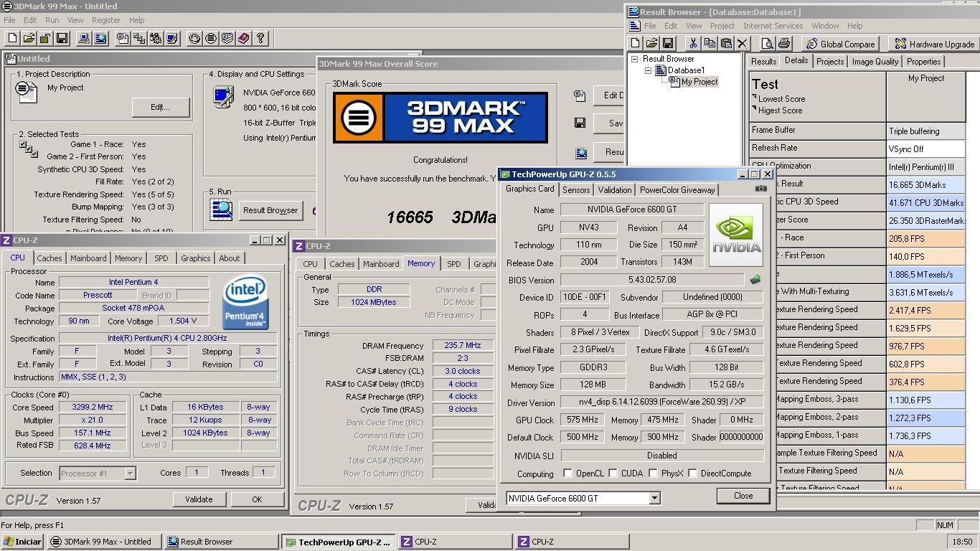Click the Core Speed value 3299.2 MHz

(93, 407)
